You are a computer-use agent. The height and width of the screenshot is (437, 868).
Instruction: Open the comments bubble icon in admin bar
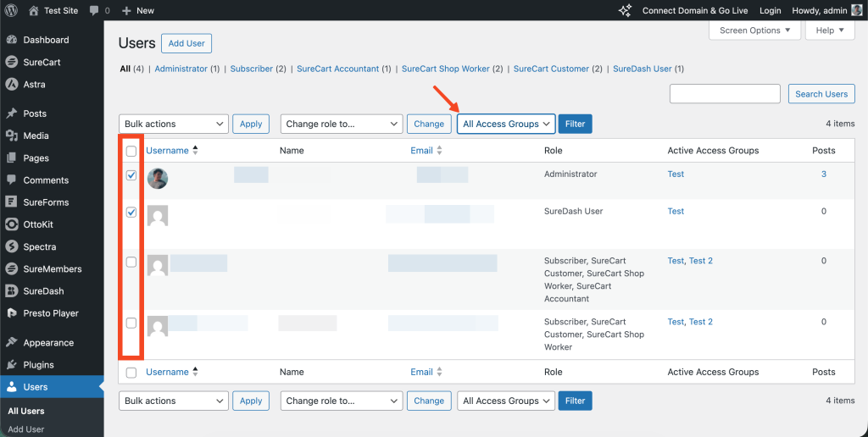(x=93, y=11)
